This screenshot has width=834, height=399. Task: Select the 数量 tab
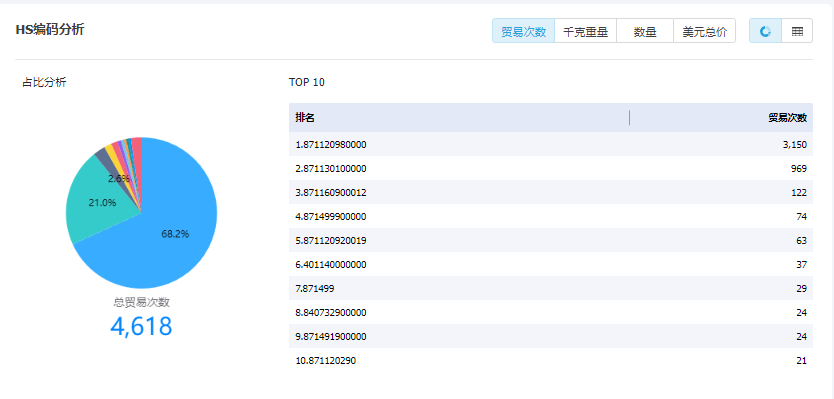[x=645, y=31]
